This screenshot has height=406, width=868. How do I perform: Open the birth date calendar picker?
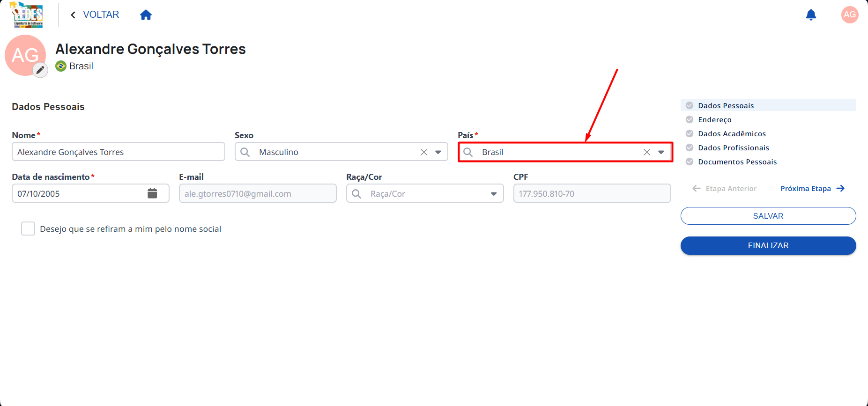pos(152,193)
